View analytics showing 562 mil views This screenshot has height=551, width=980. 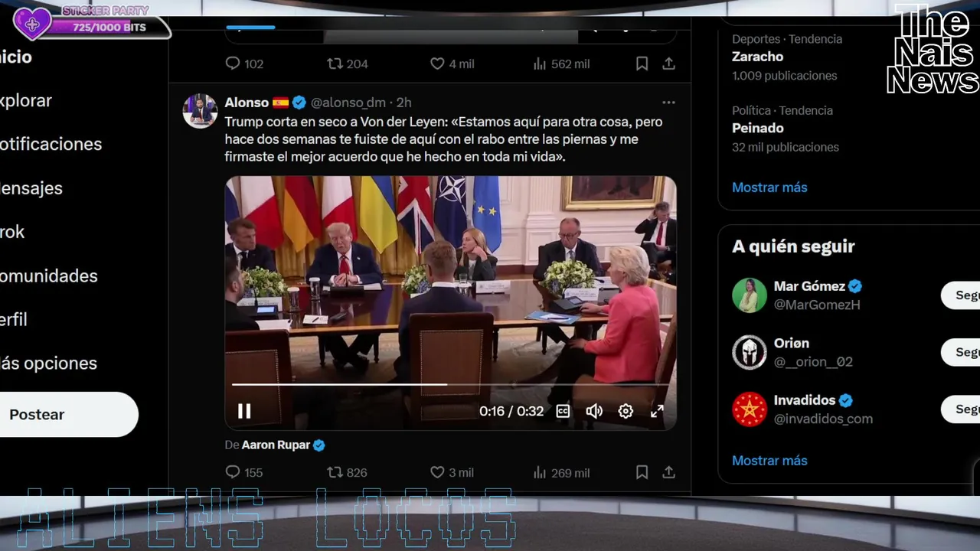[x=561, y=64]
